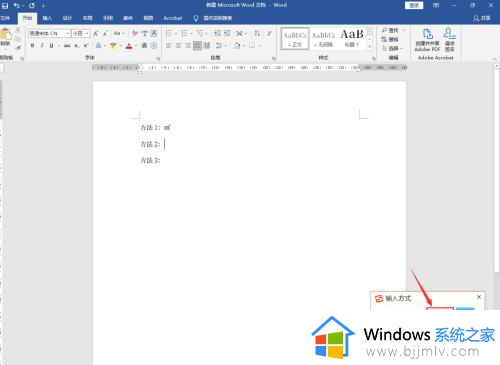Expand the styles gallery list
This screenshot has width=500, height=365.
click(x=370, y=47)
